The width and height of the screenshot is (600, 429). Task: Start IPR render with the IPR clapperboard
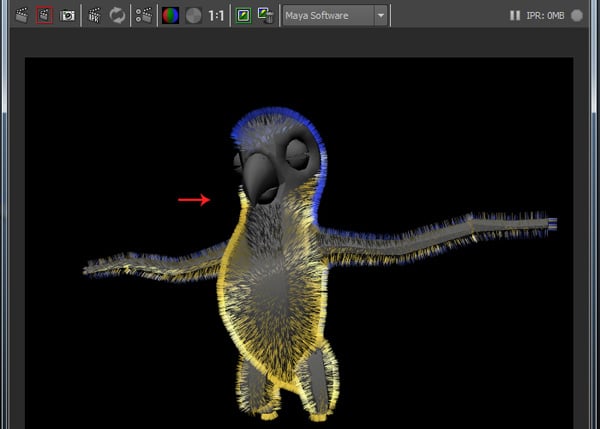pyautogui.click(x=95, y=16)
